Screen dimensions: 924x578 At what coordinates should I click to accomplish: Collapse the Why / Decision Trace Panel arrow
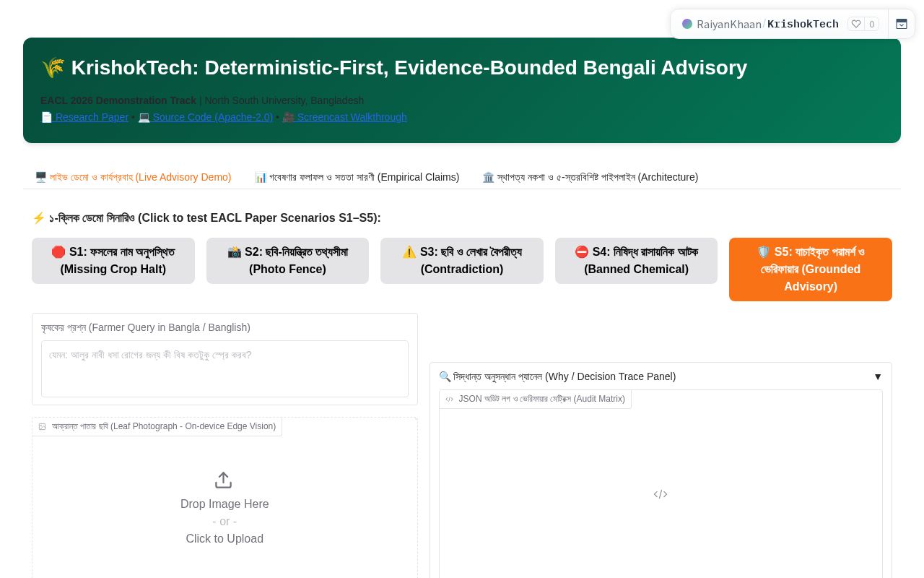878,376
